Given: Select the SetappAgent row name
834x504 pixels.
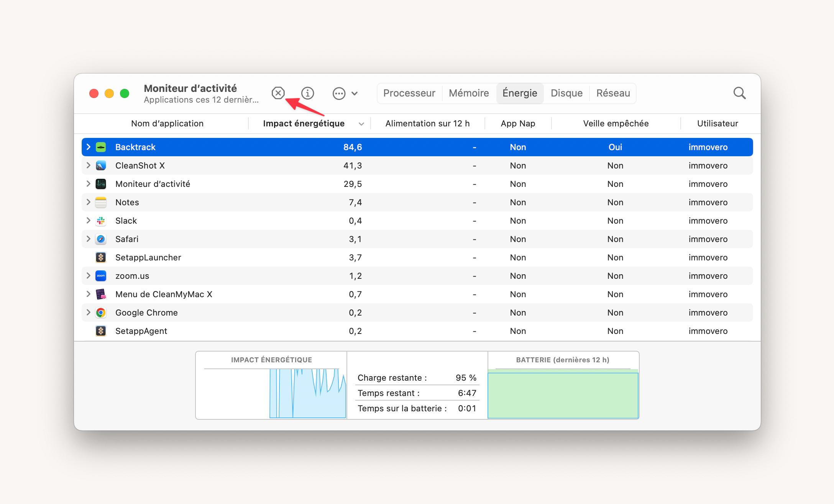Looking at the screenshot, I should [141, 331].
